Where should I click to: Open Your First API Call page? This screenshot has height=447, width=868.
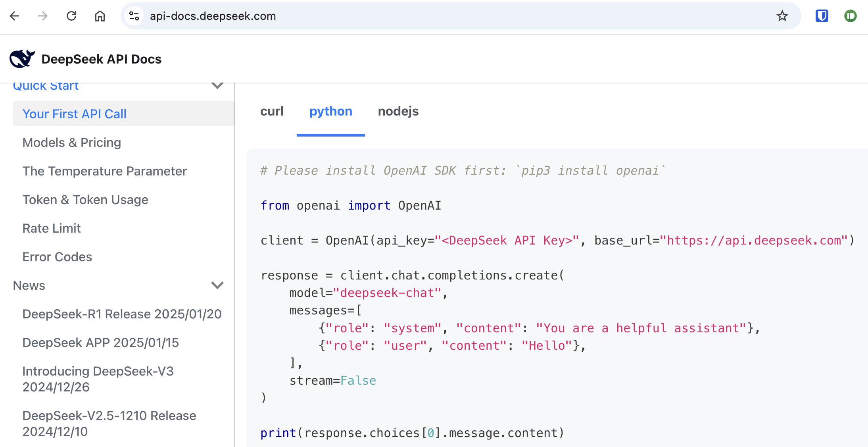(x=123, y=114)
